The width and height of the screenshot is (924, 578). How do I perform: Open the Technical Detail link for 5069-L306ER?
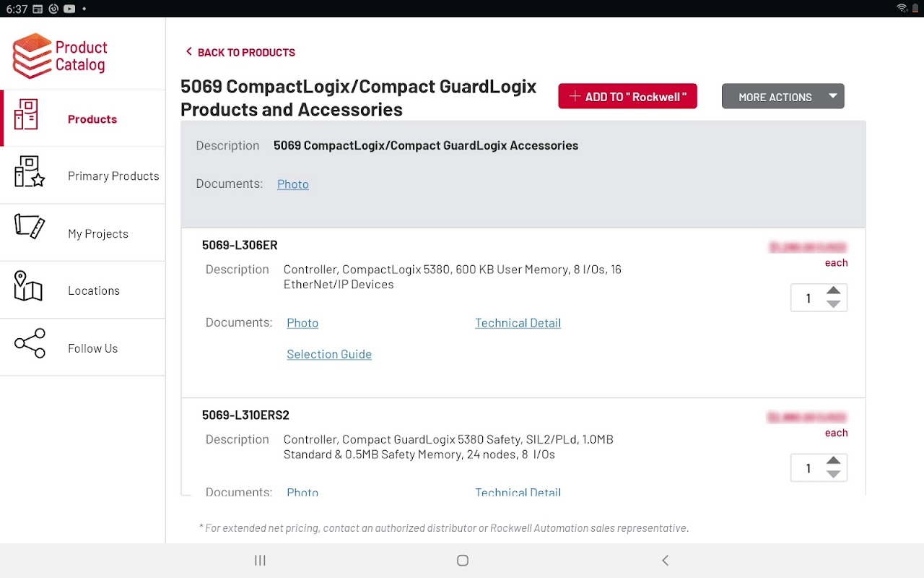click(x=518, y=323)
